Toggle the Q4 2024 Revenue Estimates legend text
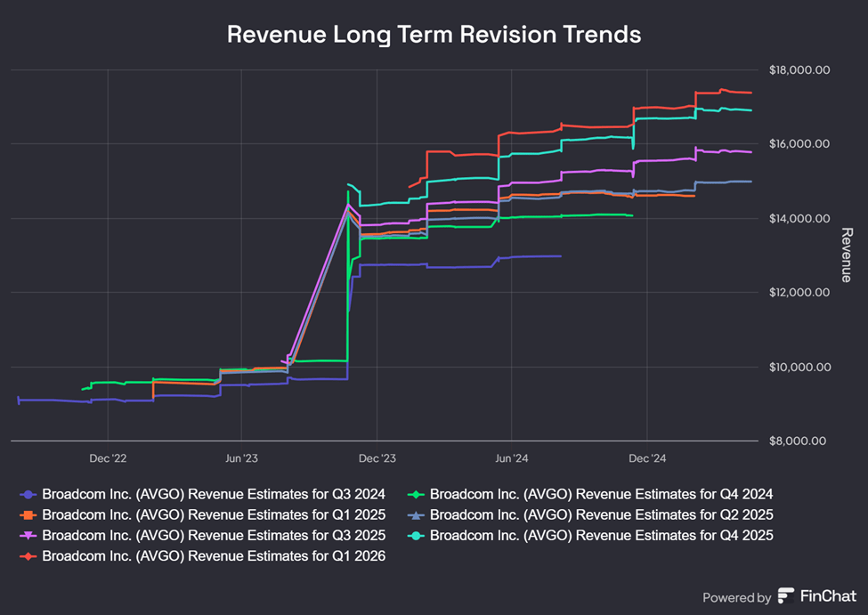This screenshot has height=615, width=868. pyautogui.click(x=601, y=494)
